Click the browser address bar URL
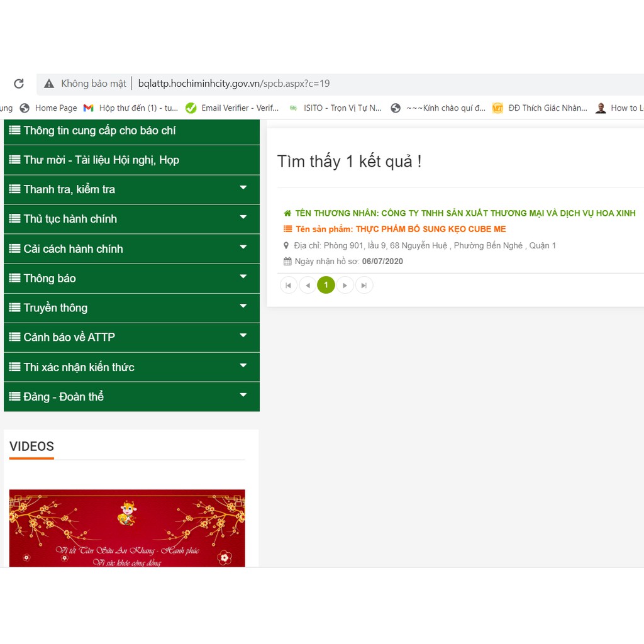 pos(233,84)
